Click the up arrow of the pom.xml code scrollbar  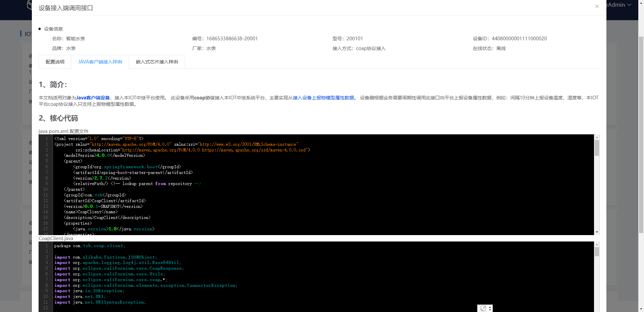click(x=597, y=137)
